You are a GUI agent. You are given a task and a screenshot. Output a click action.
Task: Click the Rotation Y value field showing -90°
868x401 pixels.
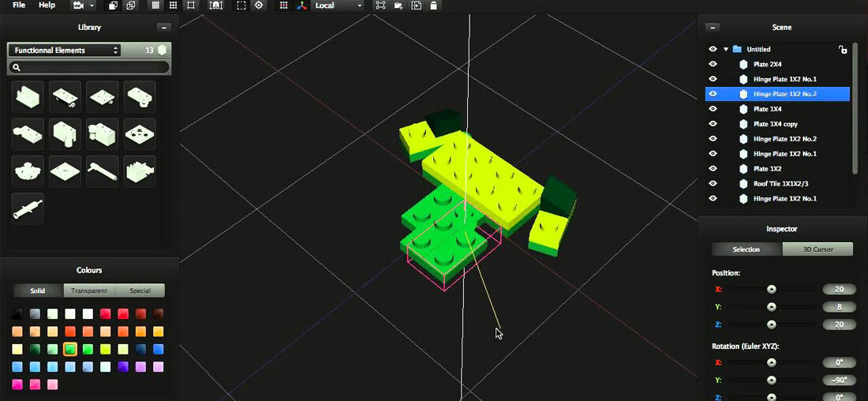tap(840, 380)
